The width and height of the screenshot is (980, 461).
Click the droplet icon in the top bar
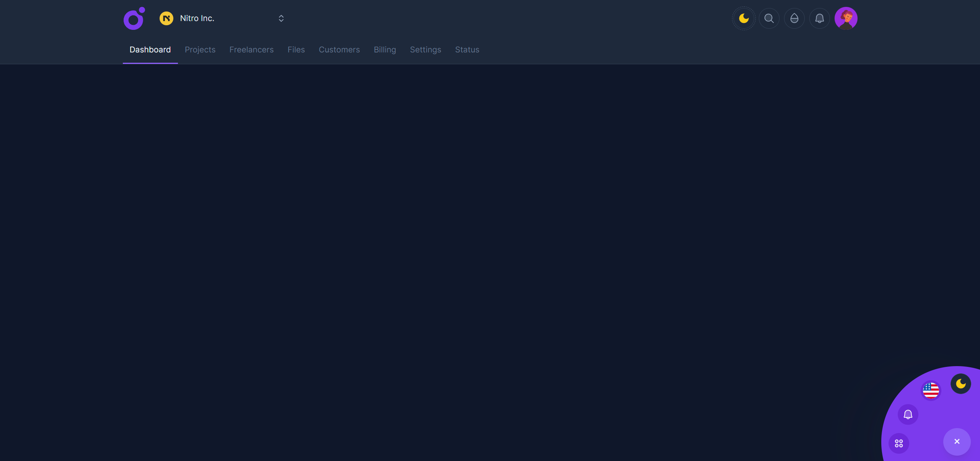coord(794,18)
